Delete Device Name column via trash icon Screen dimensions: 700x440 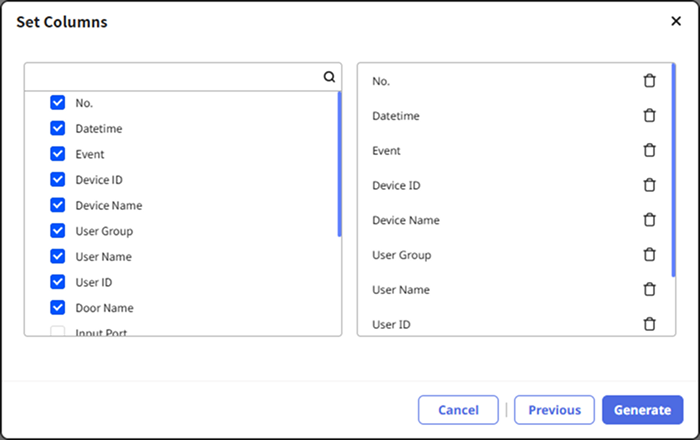click(649, 220)
